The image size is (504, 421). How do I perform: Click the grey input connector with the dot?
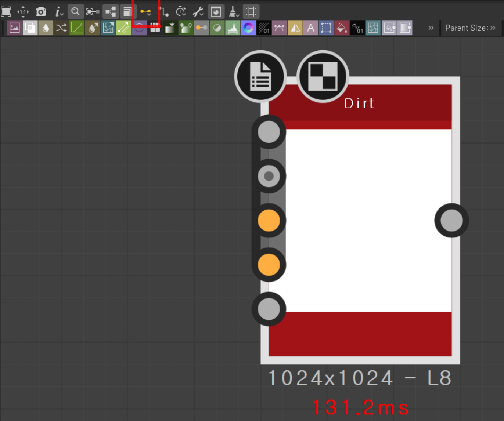(269, 176)
